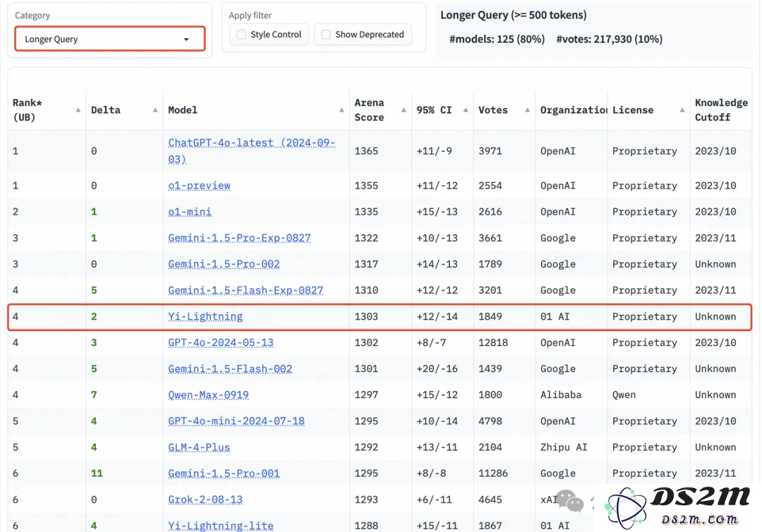
Task: Follow the Gemini-1.5-Pro-002 link
Action: click(x=224, y=265)
